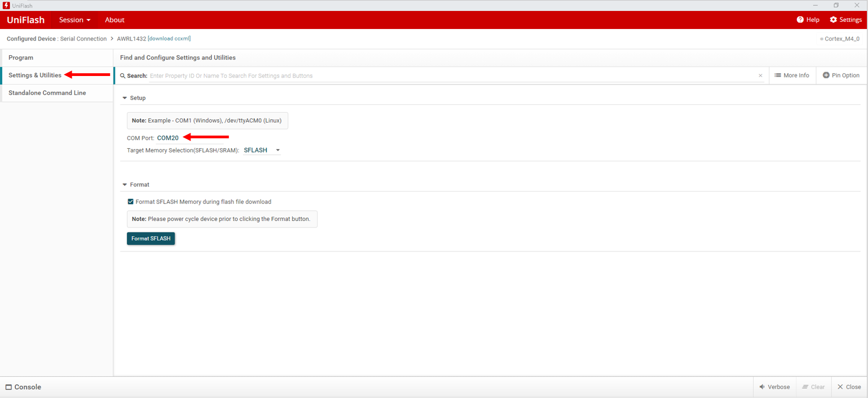The image size is (868, 398).
Task: Click the search magnifier icon
Action: (123, 76)
